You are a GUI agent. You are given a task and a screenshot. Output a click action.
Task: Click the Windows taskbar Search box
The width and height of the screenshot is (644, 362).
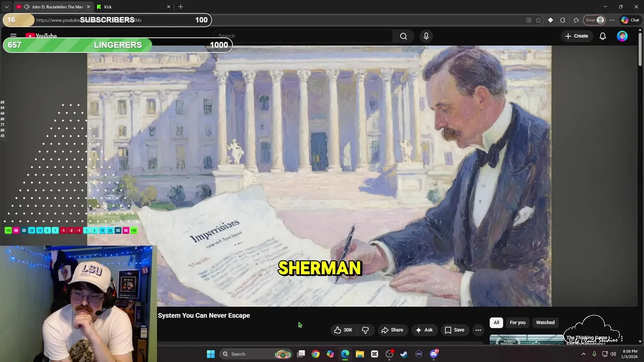(257, 354)
